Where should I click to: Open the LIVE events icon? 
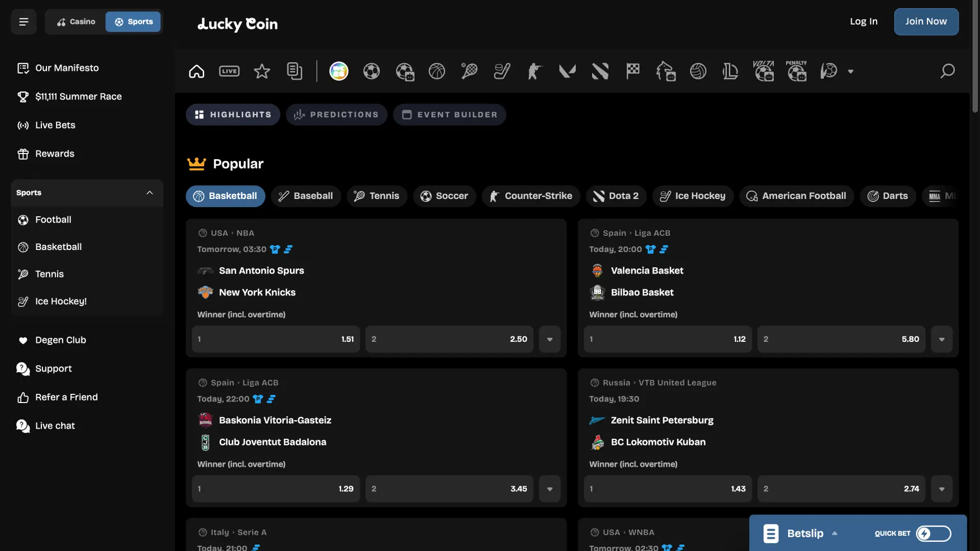coord(229,71)
